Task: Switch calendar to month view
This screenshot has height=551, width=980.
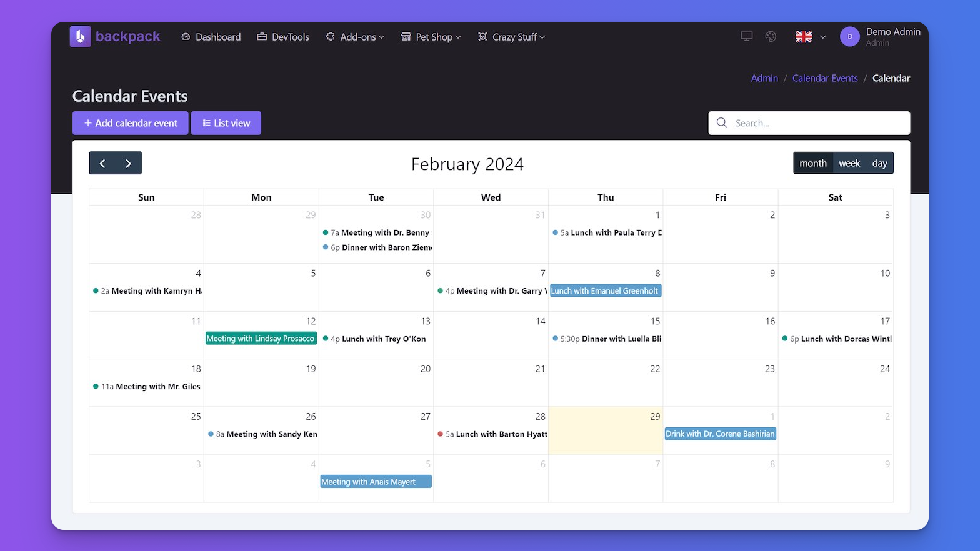Action: pos(812,163)
